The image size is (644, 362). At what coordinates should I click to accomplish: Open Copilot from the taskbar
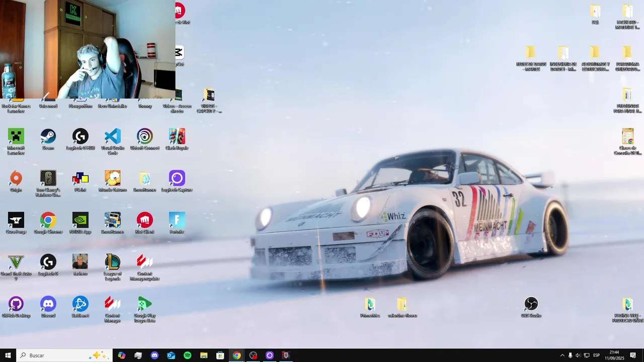click(x=122, y=355)
